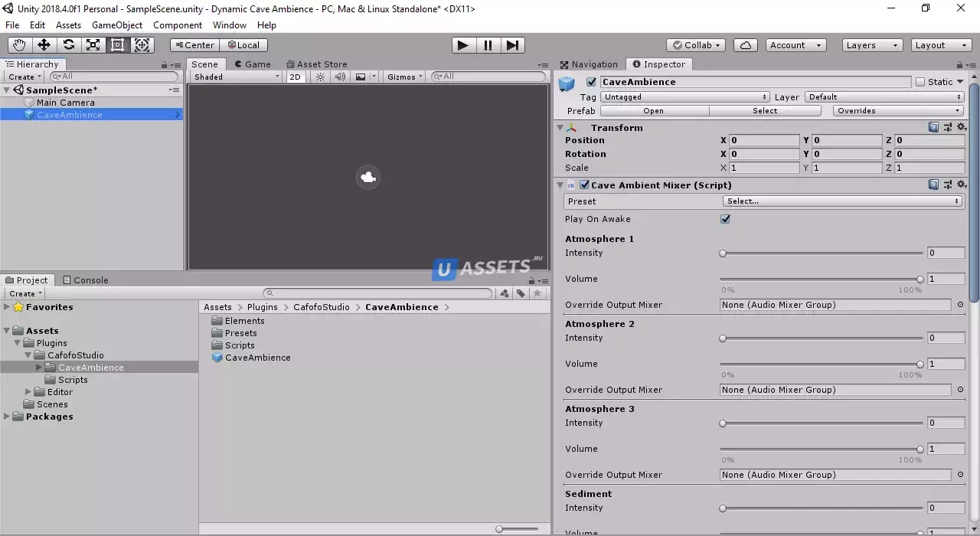Open the cloud Services icon

[745, 45]
